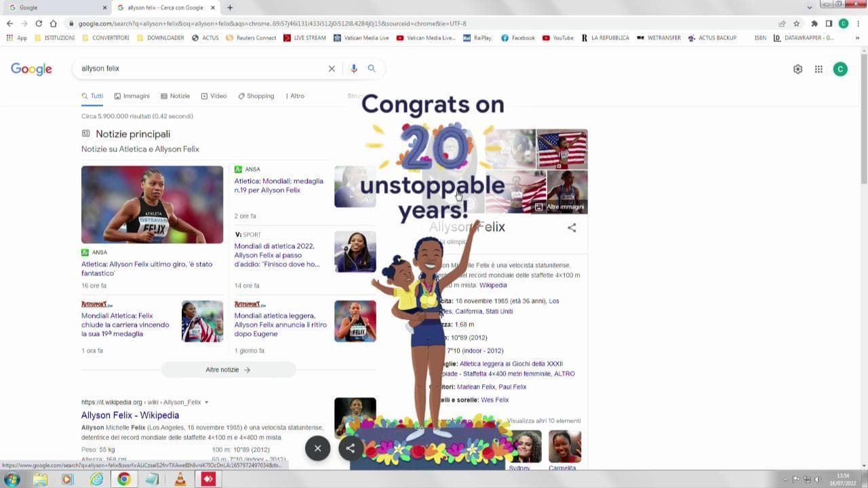Select the Tutti results tab
Viewport: 868px width, 488px height.
point(92,96)
